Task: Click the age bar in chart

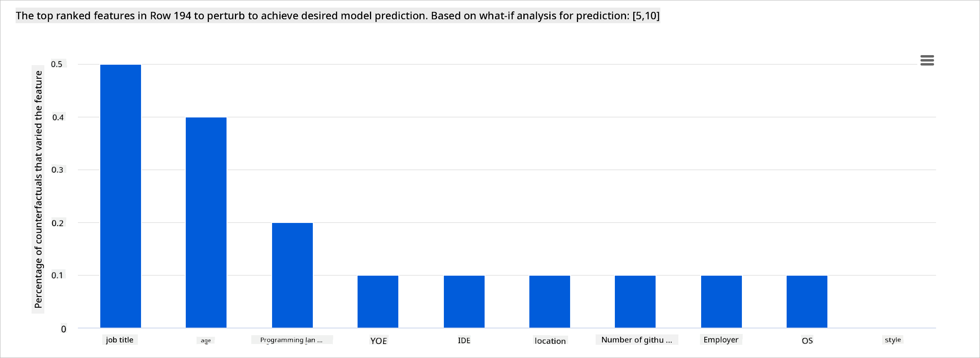Action: (206, 222)
